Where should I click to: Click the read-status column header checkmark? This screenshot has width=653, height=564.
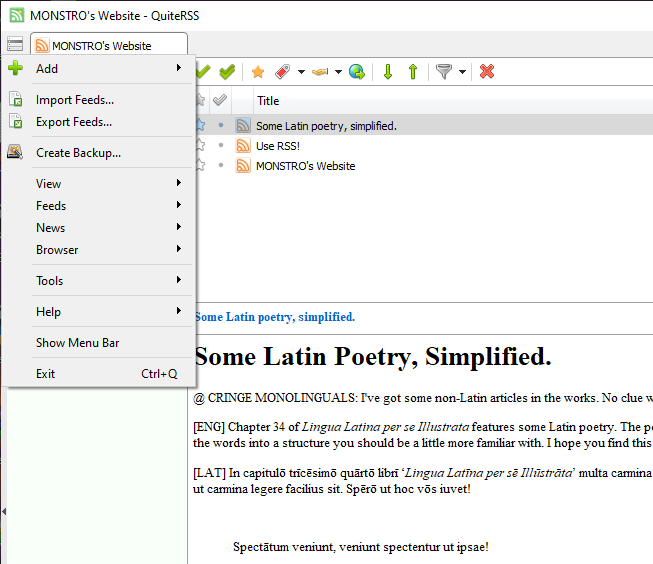(220, 100)
